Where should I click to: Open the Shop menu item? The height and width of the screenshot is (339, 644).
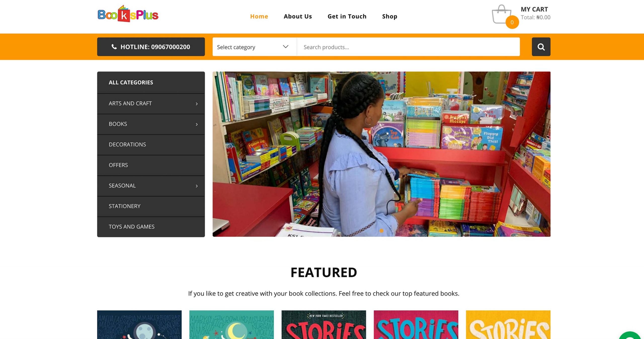point(389,16)
